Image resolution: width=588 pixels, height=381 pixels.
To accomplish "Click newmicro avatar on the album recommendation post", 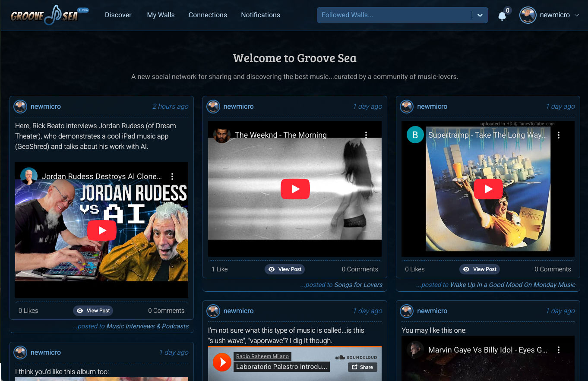I will (20, 353).
